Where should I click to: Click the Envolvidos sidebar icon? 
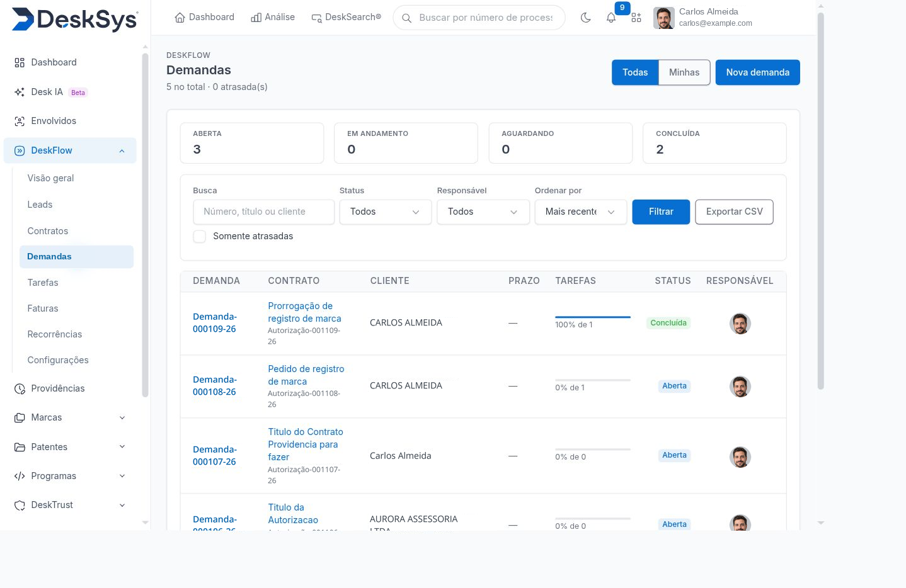pos(20,121)
